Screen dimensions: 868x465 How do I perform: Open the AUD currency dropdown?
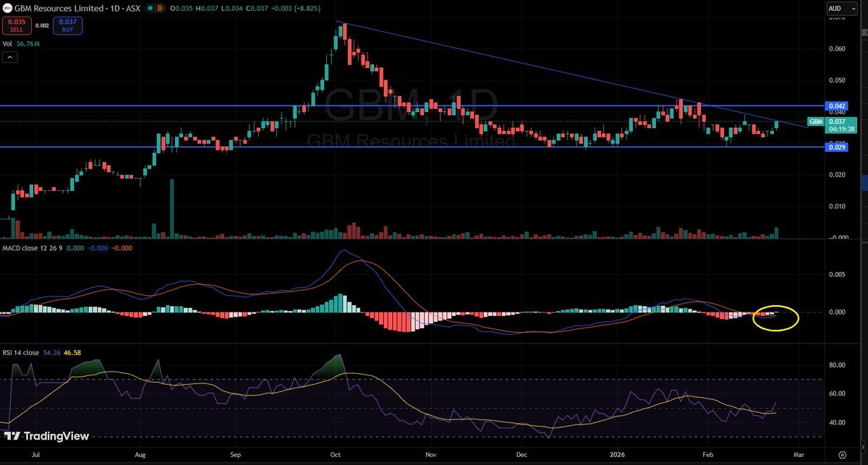pyautogui.click(x=841, y=8)
